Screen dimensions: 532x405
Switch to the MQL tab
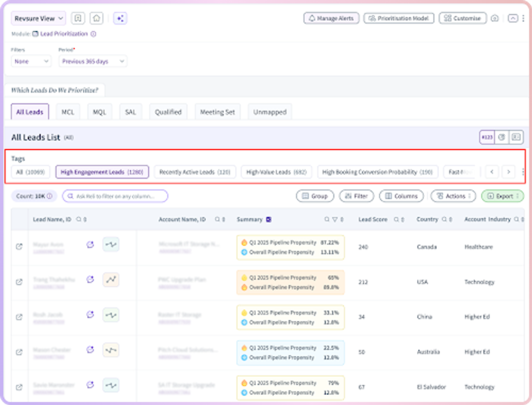[100, 112]
